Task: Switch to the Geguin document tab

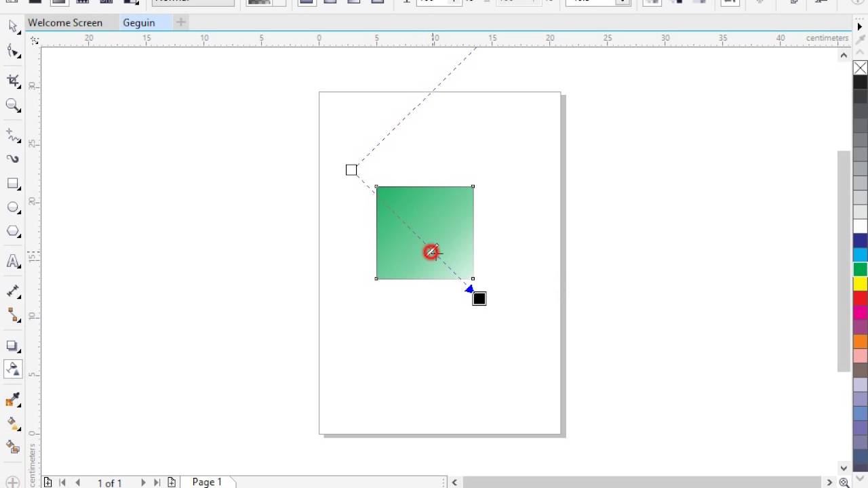Action: pos(139,22)
